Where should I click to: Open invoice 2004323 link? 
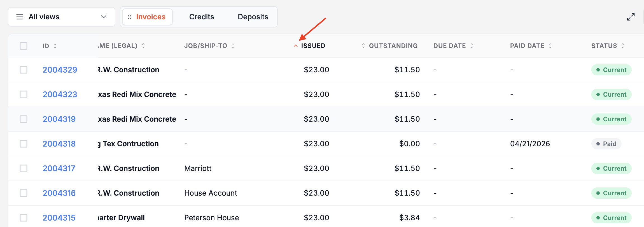point(60,94)
